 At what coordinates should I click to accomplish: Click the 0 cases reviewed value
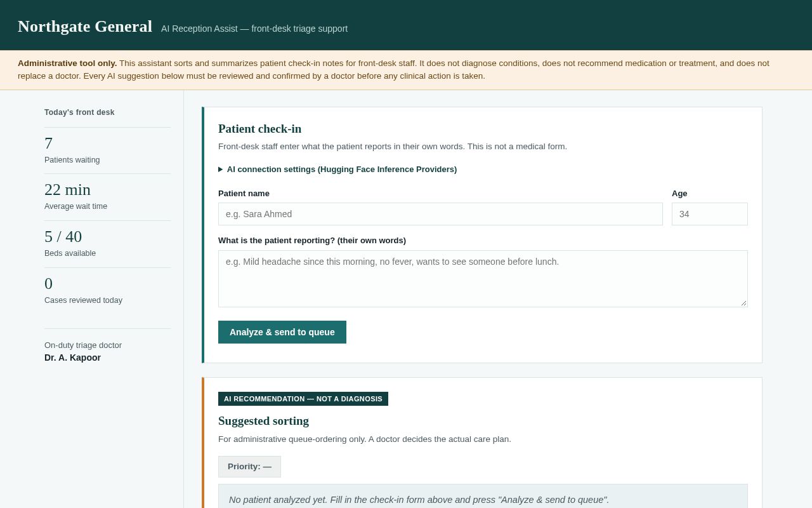pos(49,284)
